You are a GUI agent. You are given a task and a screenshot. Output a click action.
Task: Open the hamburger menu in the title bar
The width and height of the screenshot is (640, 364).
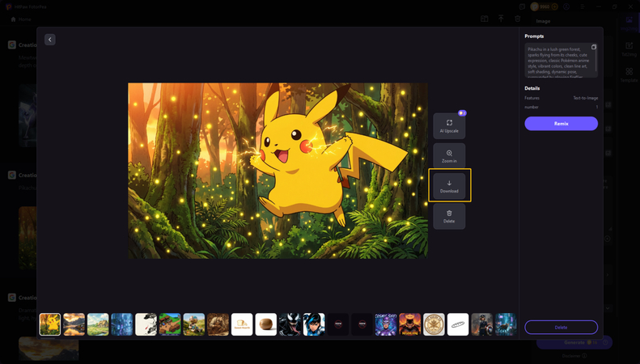click(583, 6)
